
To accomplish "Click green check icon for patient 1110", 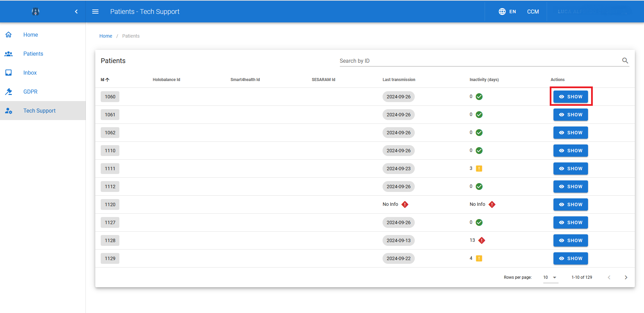I will (479, 151).
